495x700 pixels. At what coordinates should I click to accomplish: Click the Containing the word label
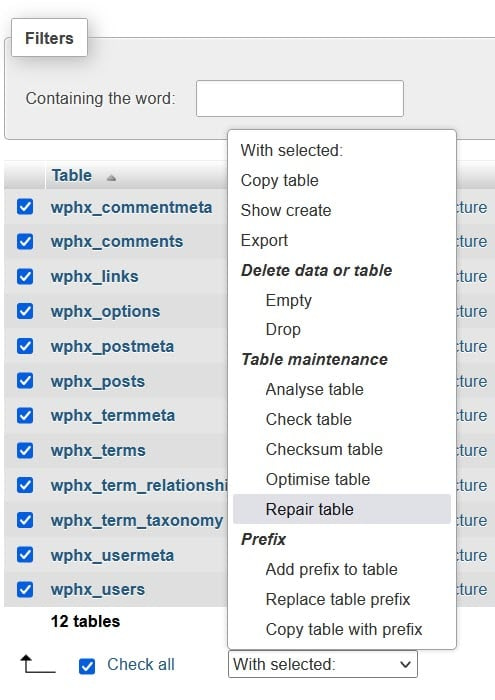tap(100, 98)
